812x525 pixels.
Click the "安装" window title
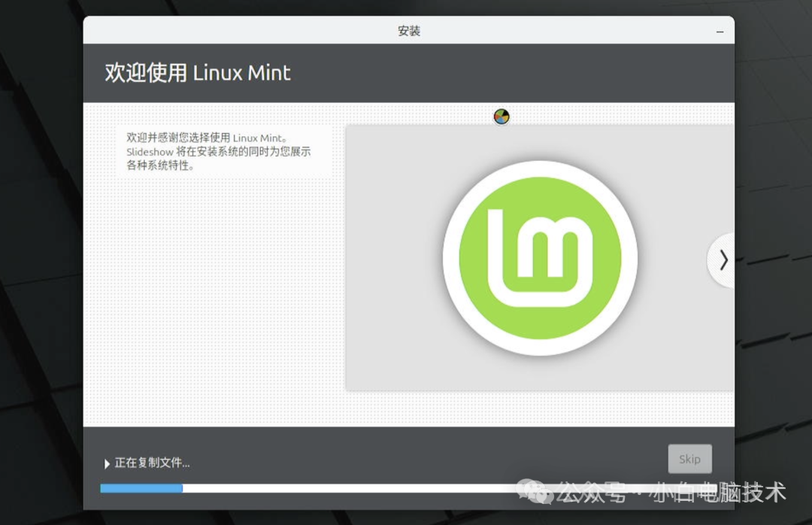408,31
